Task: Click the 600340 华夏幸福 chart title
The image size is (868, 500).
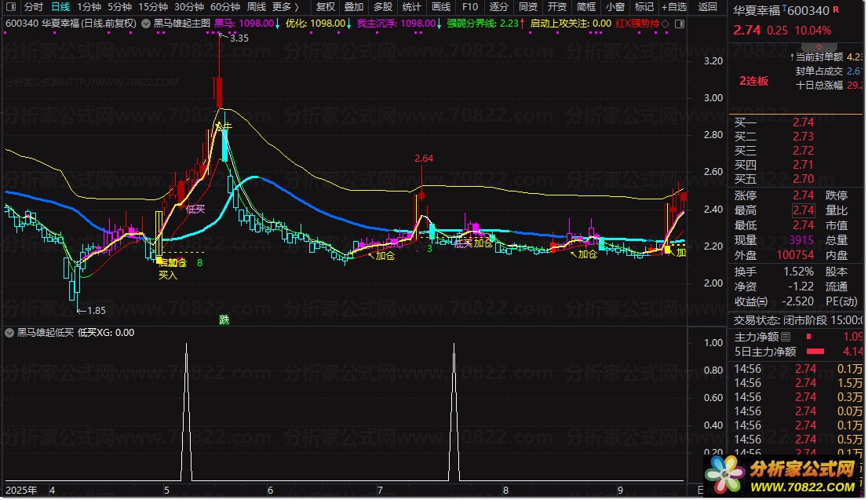Action: [x=71, y=24]
